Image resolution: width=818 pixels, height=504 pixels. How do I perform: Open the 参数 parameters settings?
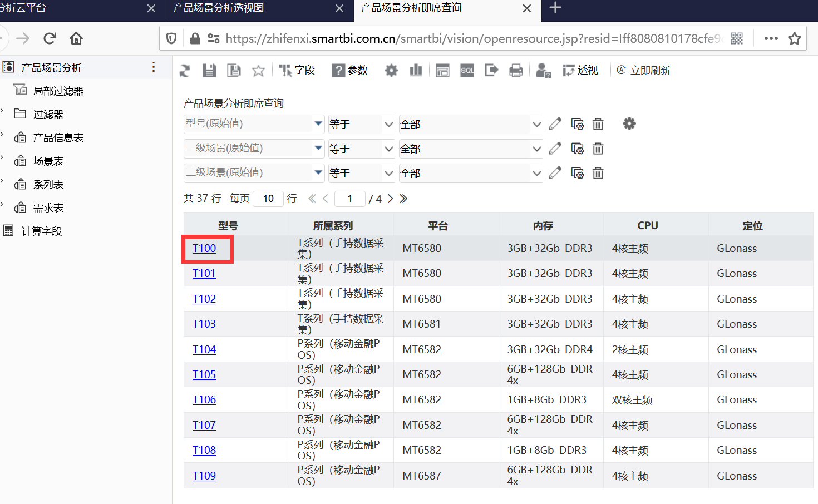[350, 70]
